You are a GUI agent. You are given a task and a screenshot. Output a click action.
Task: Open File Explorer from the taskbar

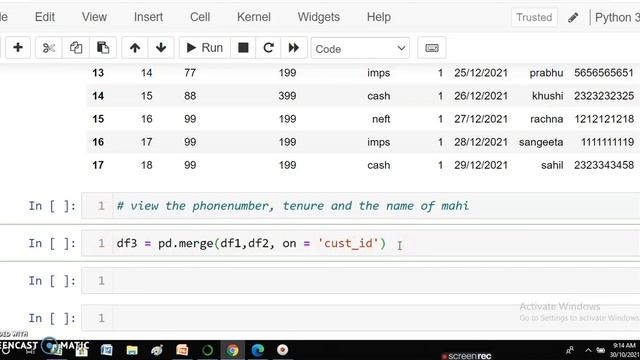(x=132, y=350)
